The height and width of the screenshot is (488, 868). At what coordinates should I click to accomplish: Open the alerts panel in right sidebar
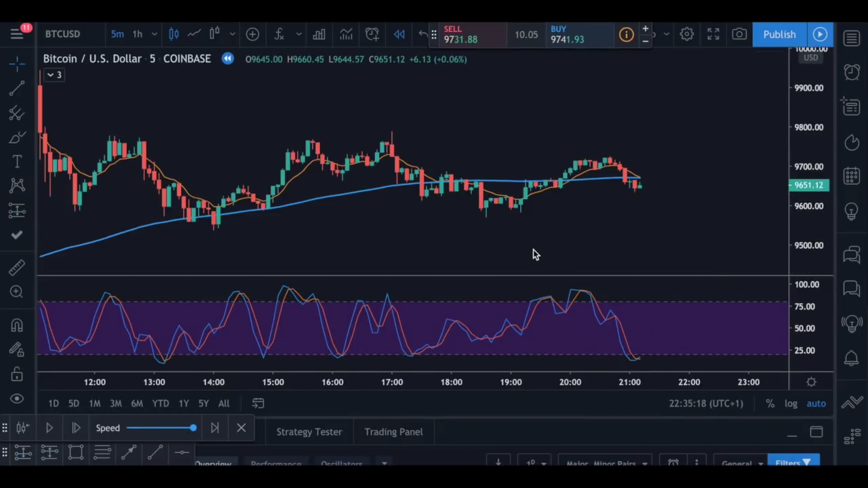coord(852,71)
